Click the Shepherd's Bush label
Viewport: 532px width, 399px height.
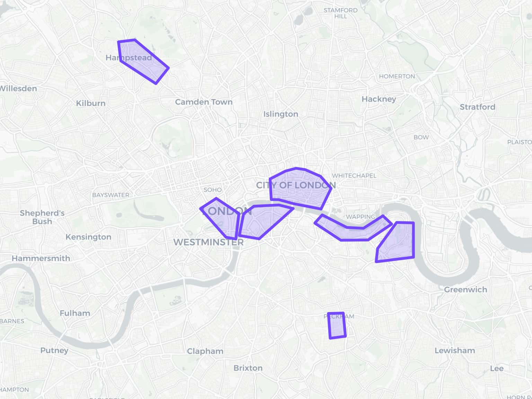coord(42,217)
